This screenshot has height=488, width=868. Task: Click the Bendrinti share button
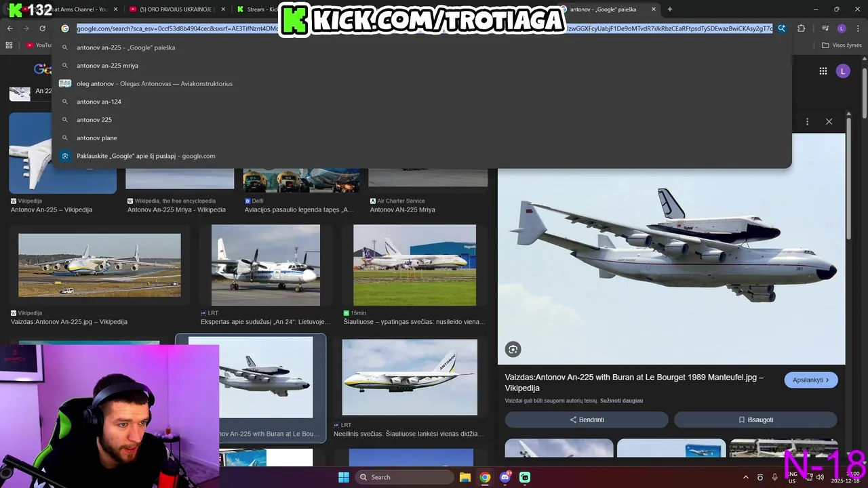[x=587, y=420]
